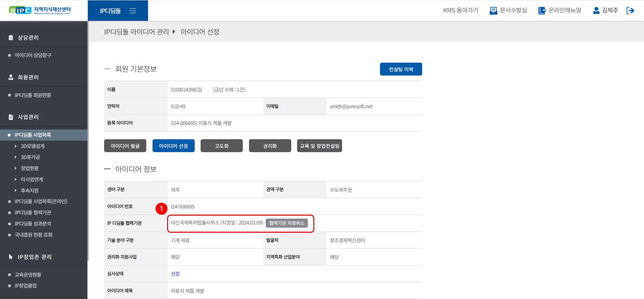Click the 상담관리 clipboard icon in sidebar
This screenshot has height=299, width=644.
click(11, 38)
